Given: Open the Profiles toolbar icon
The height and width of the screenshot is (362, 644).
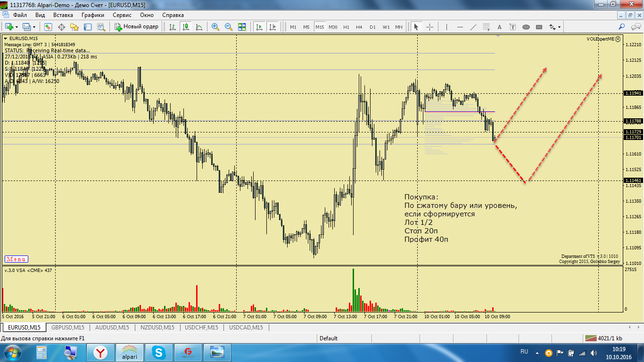Looking at the screenshot, I should [27, 27].
